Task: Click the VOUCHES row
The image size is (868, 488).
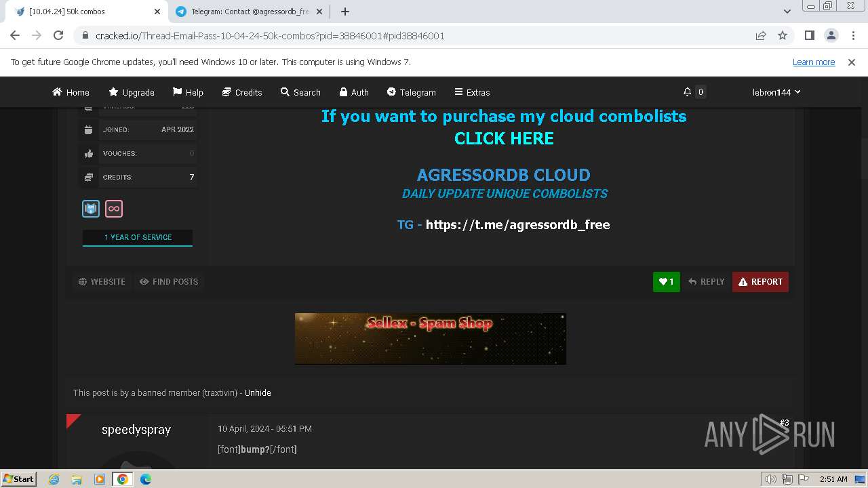Action: [138, 153]
